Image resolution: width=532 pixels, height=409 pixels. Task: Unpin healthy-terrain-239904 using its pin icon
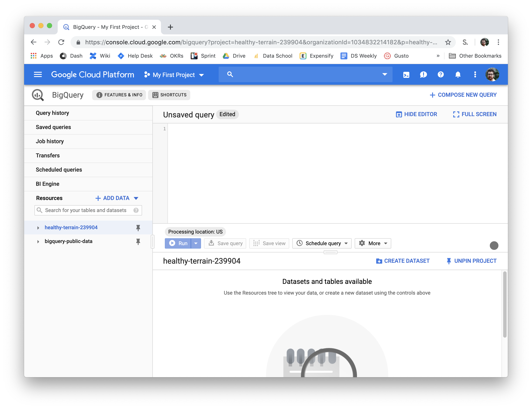(x=138, y=228)
